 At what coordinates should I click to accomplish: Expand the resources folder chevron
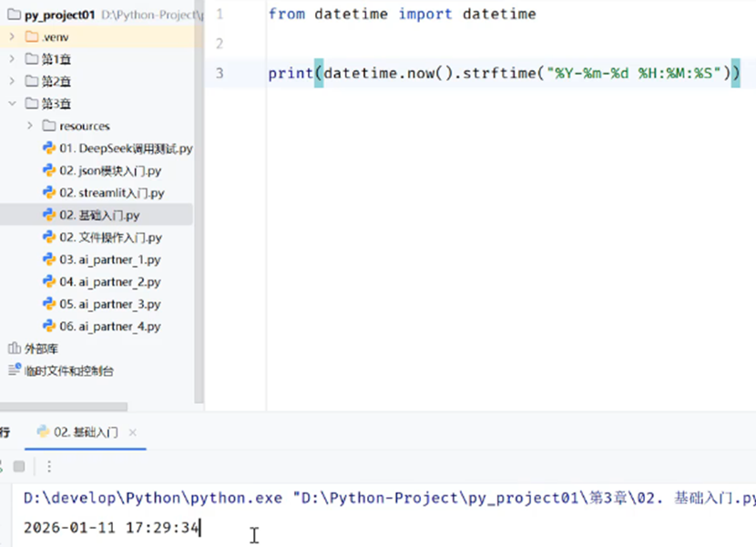(30, 126)
